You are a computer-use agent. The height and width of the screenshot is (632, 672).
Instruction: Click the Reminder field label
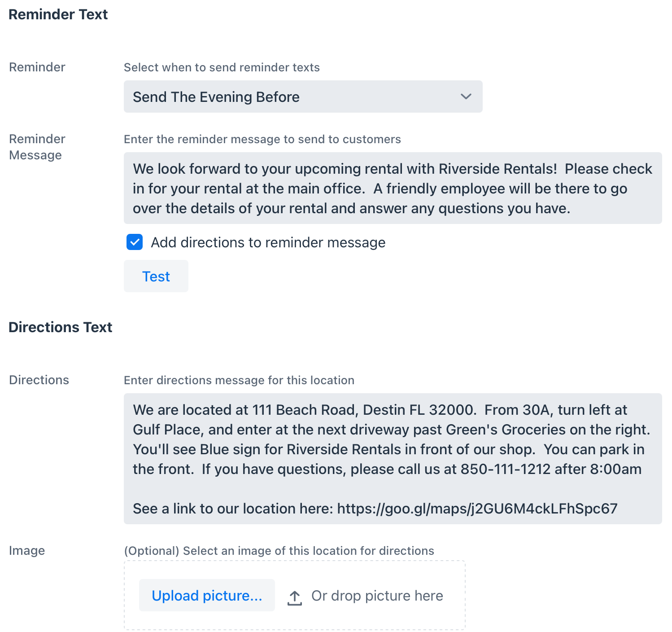coord(37,67)
